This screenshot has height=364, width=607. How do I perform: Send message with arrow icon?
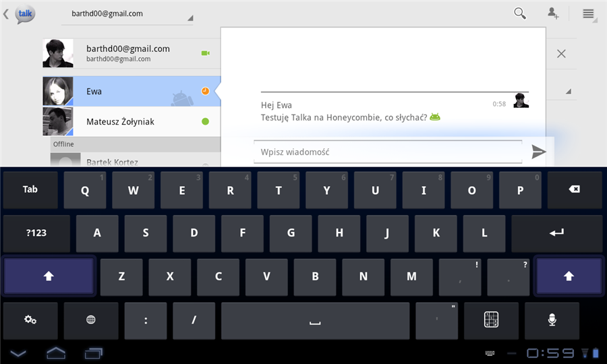pos(538,152)
